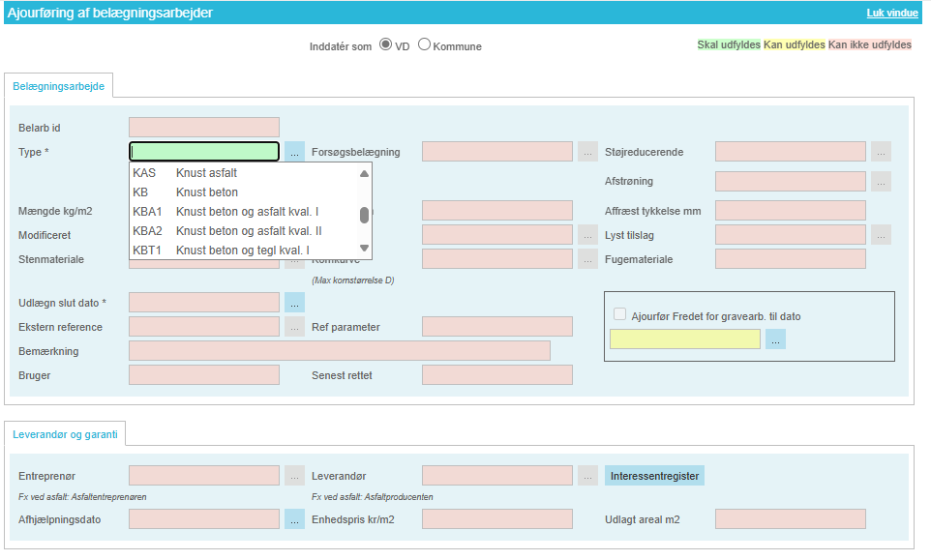Click the Luk vindue link
Image resolution: width=931 pixels, height=560 pixels.
[x=893, y=14]
